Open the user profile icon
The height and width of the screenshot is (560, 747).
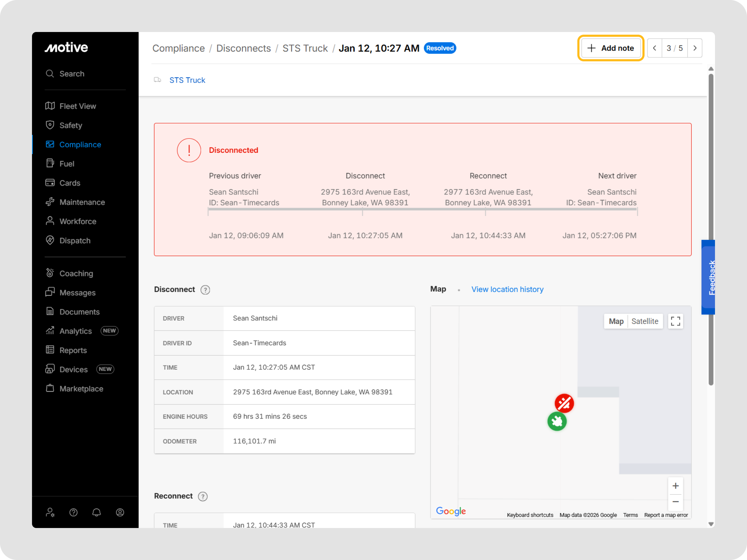[120, 513]
